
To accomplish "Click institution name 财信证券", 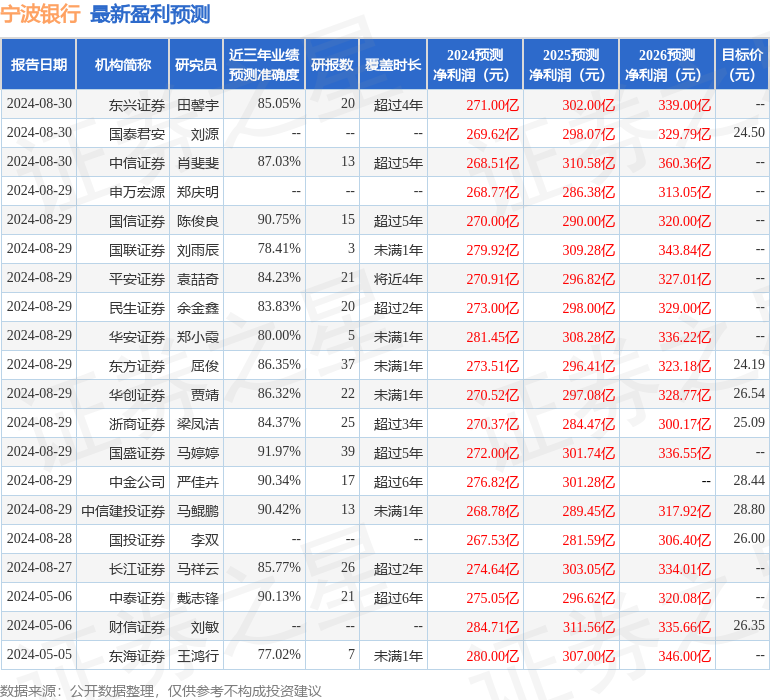I will click(x=137, y=626).
